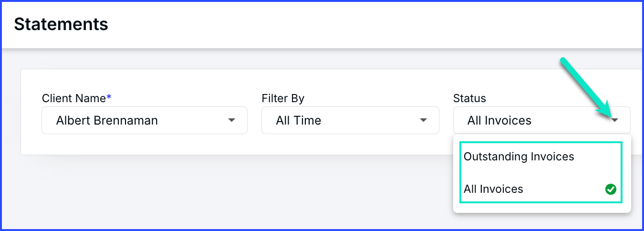The height and width of the screenshot is (231, 644).
Task: Click the All Time selected value
Action: 299,121
